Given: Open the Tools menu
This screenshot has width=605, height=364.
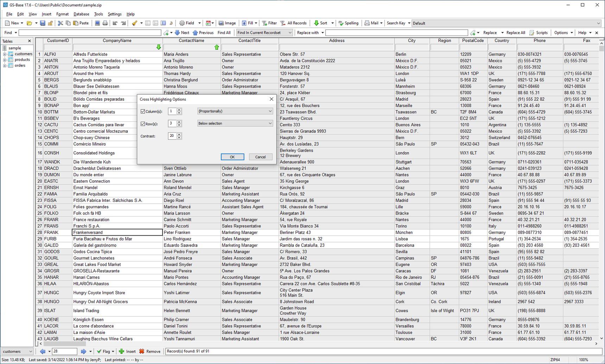Looking at the screenshot, I should coord(98,14).
